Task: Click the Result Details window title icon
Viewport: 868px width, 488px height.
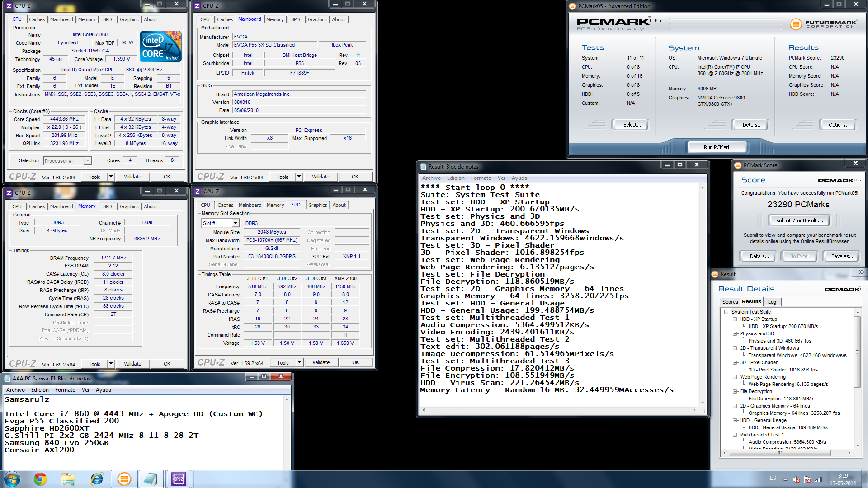Action: 715,274
